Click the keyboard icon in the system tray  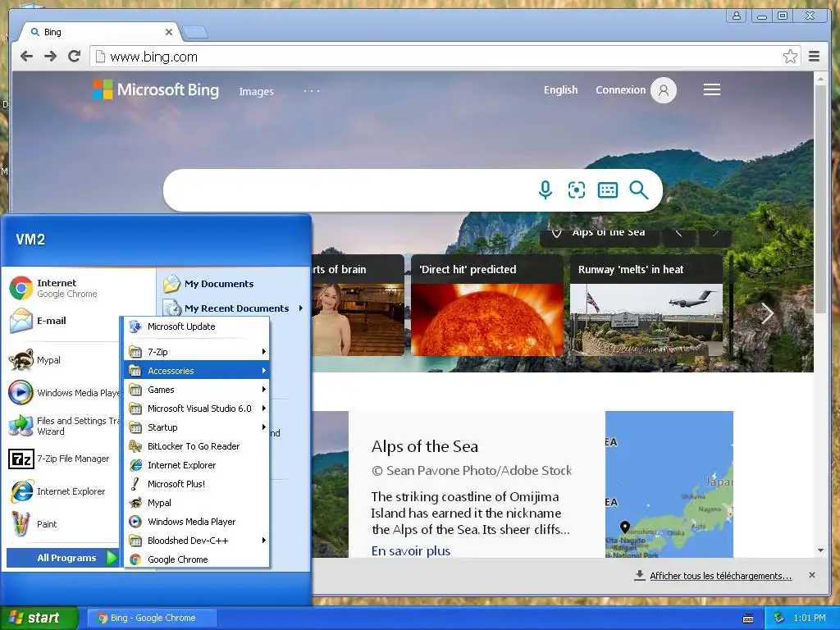point(748,619)
